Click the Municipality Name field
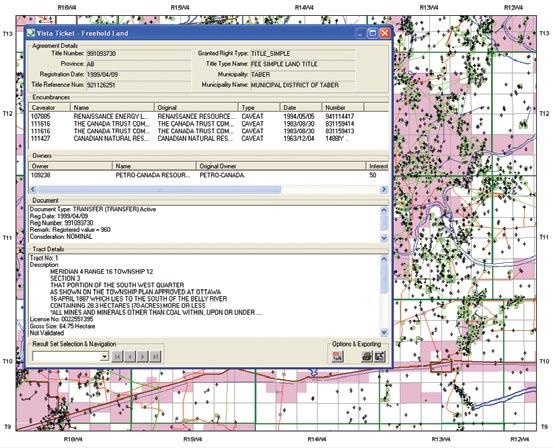 pyautogui.click(x=303, y=85)
